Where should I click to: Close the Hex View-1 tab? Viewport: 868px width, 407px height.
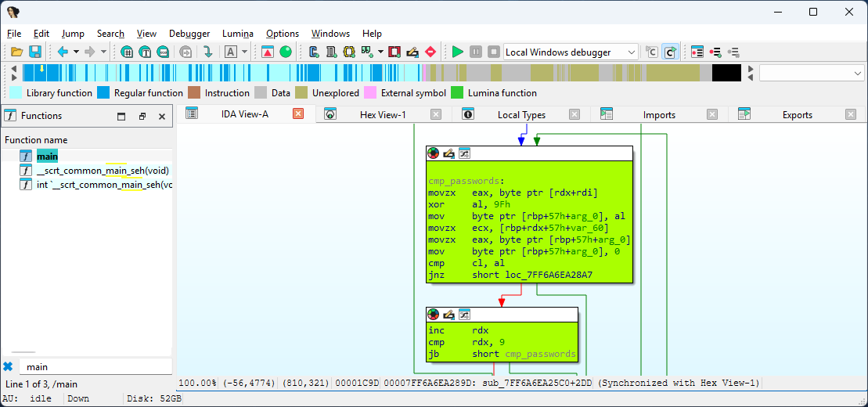436,114
